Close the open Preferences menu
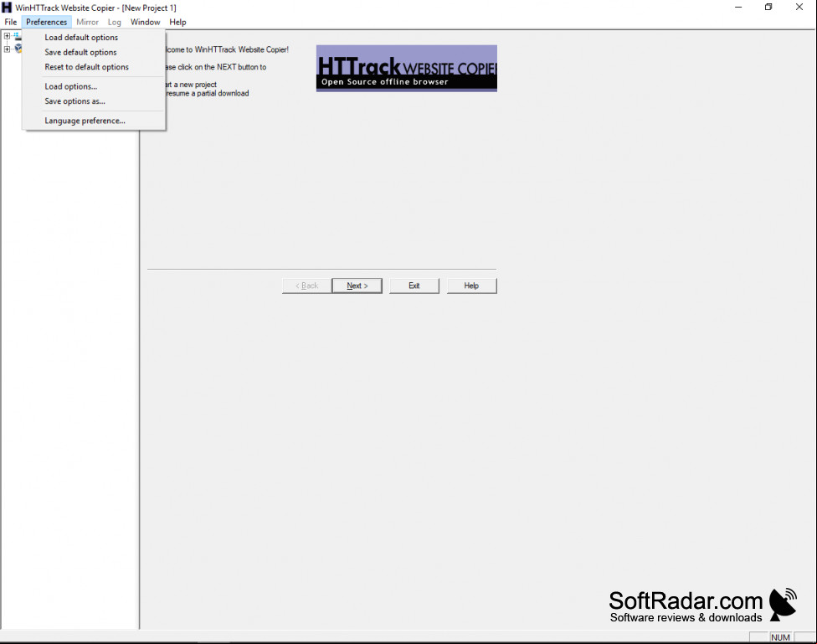This screenshot has width=817, height=644. click(46, 22)
